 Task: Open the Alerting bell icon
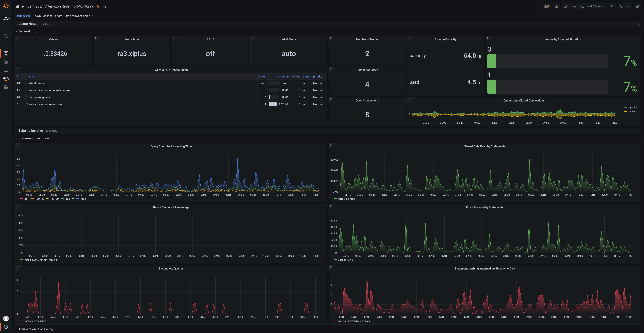[x=6, y=70]
